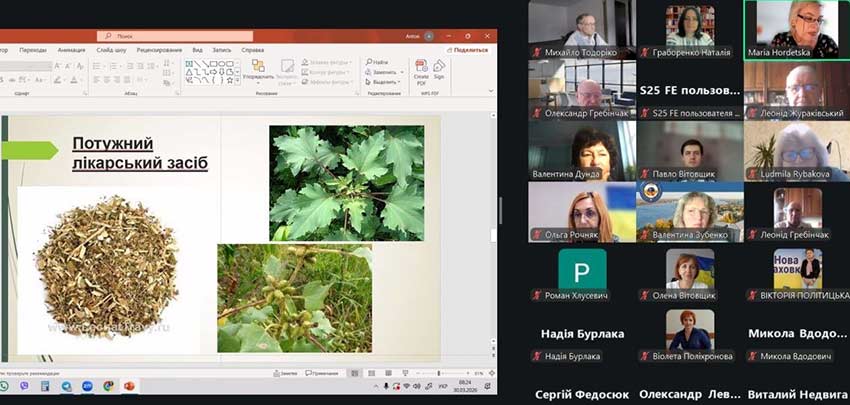This screenshot has width=850, height=405.
Task: Click the Найти find button
Action: [x=377, y=62]
